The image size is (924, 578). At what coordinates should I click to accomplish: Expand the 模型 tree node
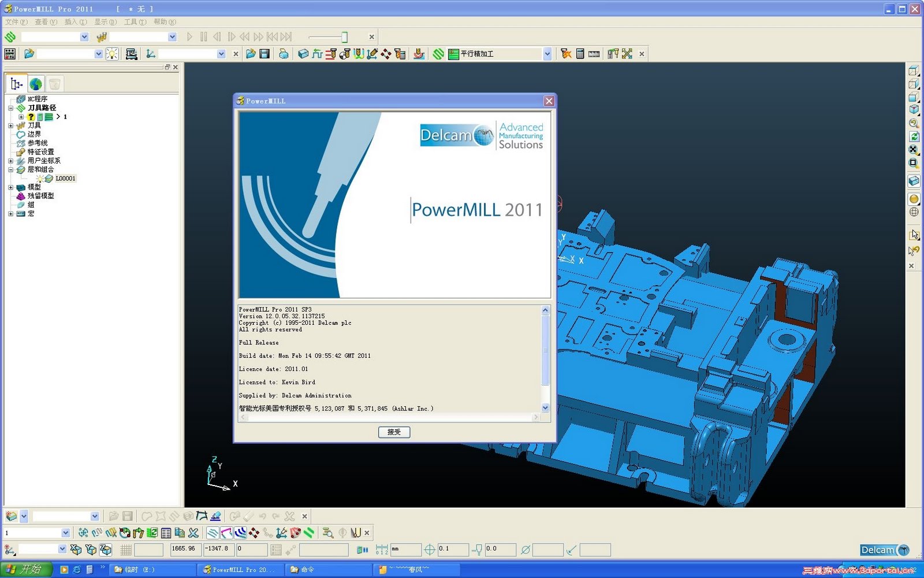click(10, 187)
